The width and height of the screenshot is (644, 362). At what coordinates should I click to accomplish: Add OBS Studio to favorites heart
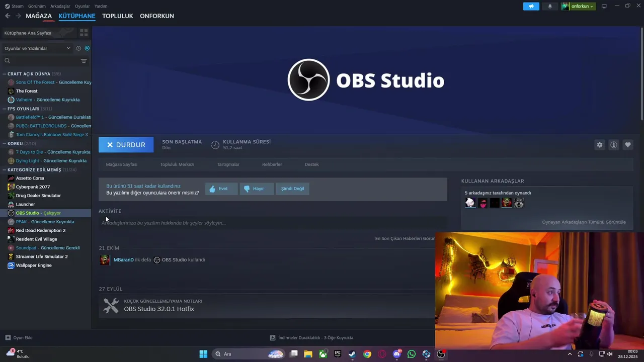[x=628, y=145]
